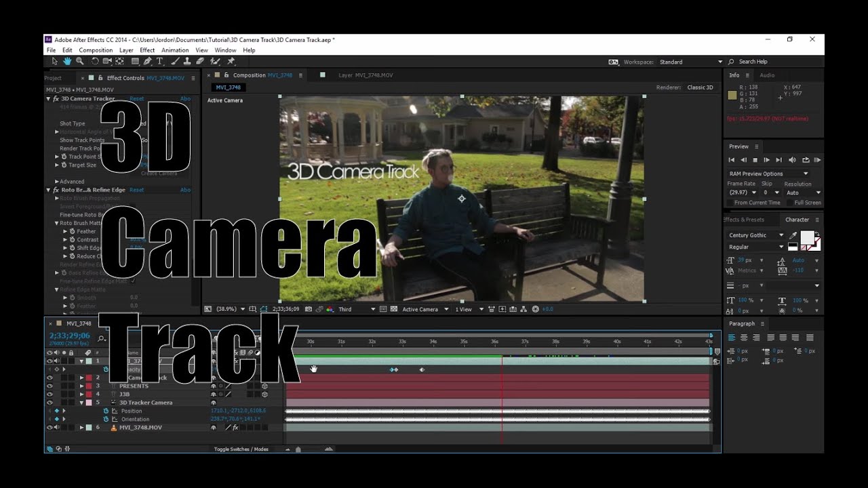Select the Puppet Pin tool
868x488 pixels.
pyautogui.click(x=231, y=61)
